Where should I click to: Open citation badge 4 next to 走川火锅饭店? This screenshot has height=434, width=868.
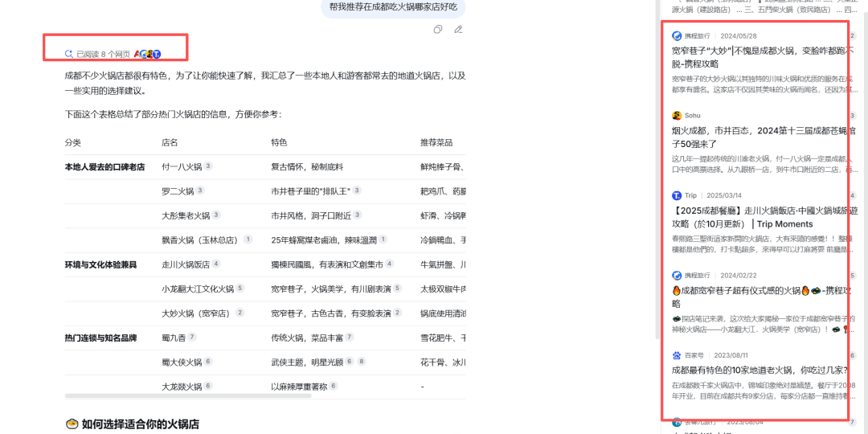tap(215, 264)
